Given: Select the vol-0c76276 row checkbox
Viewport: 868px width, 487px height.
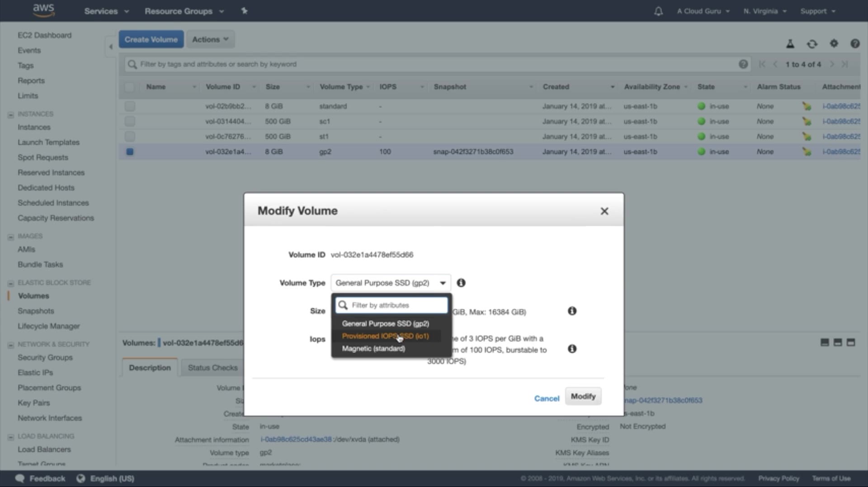Looking at the screenshot, I should [x=130, y=136].
